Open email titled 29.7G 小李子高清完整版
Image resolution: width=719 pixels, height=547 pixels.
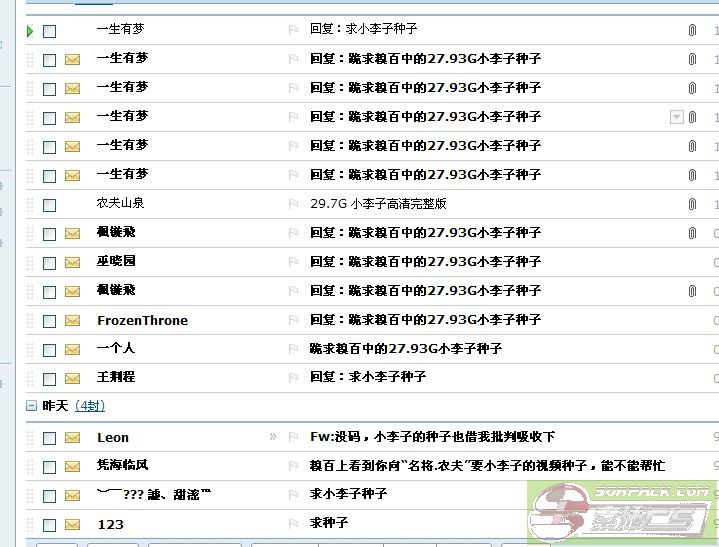tap(377, 204)
